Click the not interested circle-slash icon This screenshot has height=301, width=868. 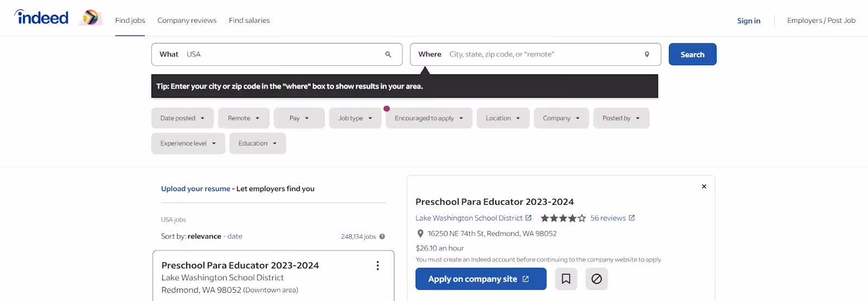pos(597,279)
